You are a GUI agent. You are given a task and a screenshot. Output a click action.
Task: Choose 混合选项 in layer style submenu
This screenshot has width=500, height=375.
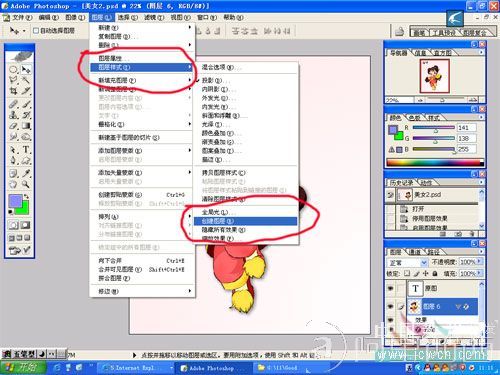coord(245,67)
